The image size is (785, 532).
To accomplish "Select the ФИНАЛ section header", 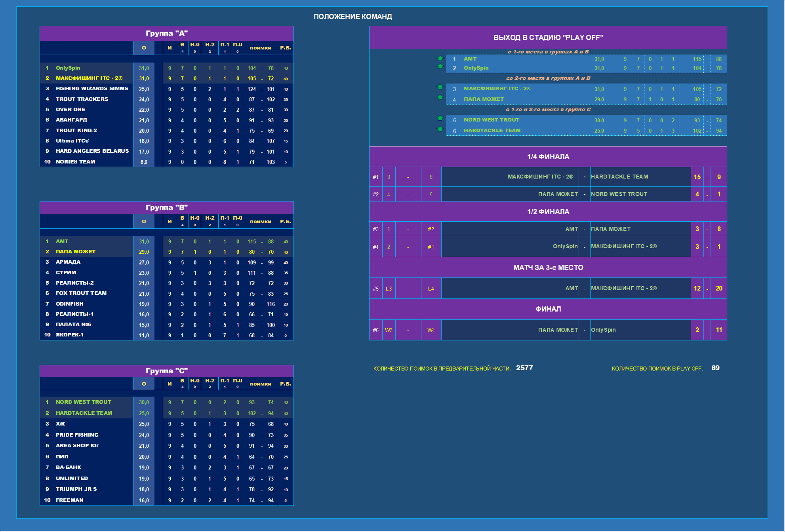I will [x=548, y=309].
